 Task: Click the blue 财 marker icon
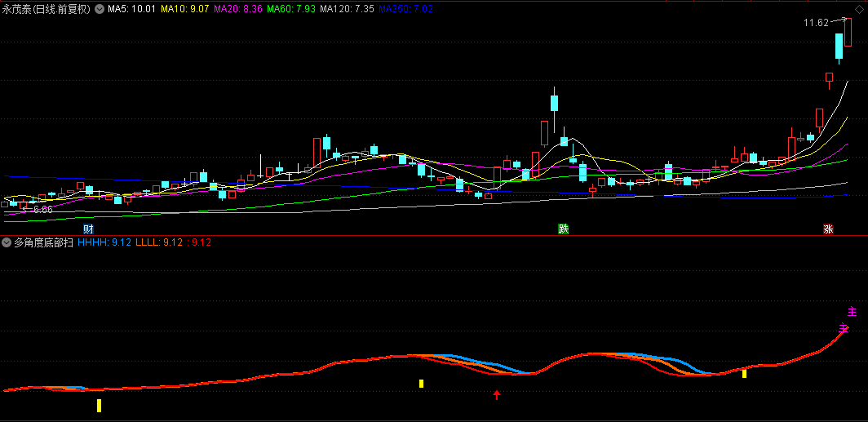point(88,229)
